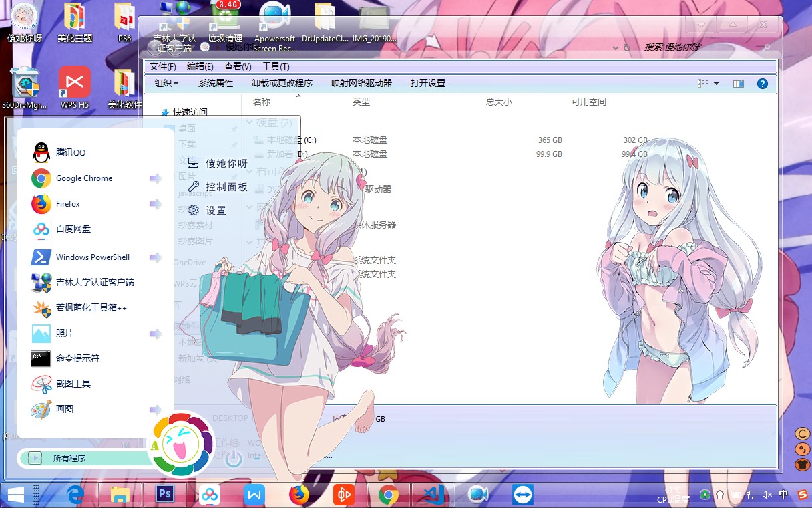Open Help in the Explorer toolbar
Image resolution: width=812 pixels, height=508 pixels.
pos(762,84)
